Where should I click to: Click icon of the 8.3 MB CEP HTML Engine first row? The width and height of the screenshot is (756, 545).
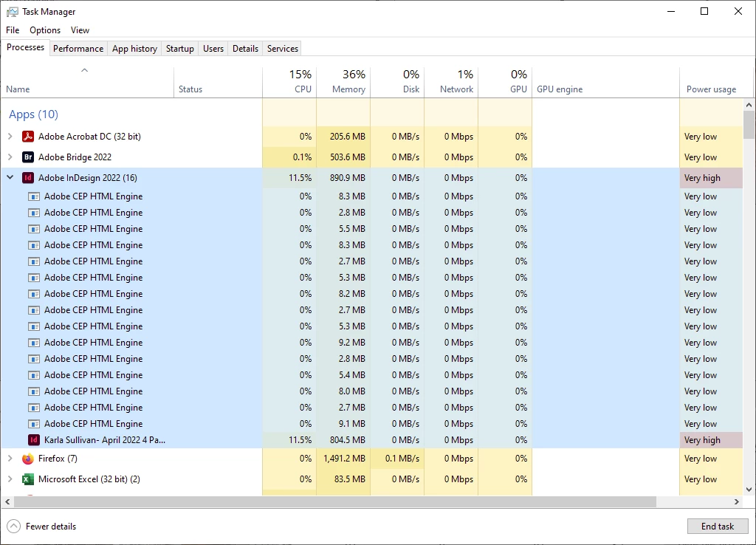tap(34, 196)
